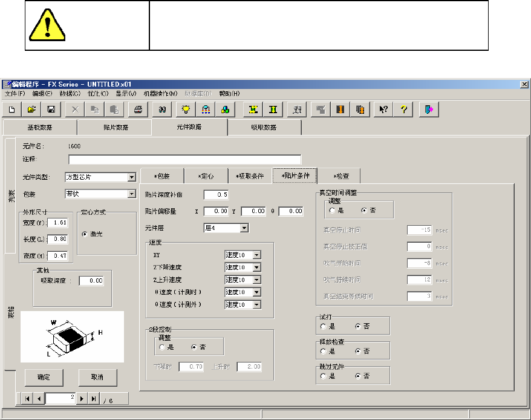This screenshot has height=420, width=531.
Task: Click the 取消 button
Action: (97, 377)
